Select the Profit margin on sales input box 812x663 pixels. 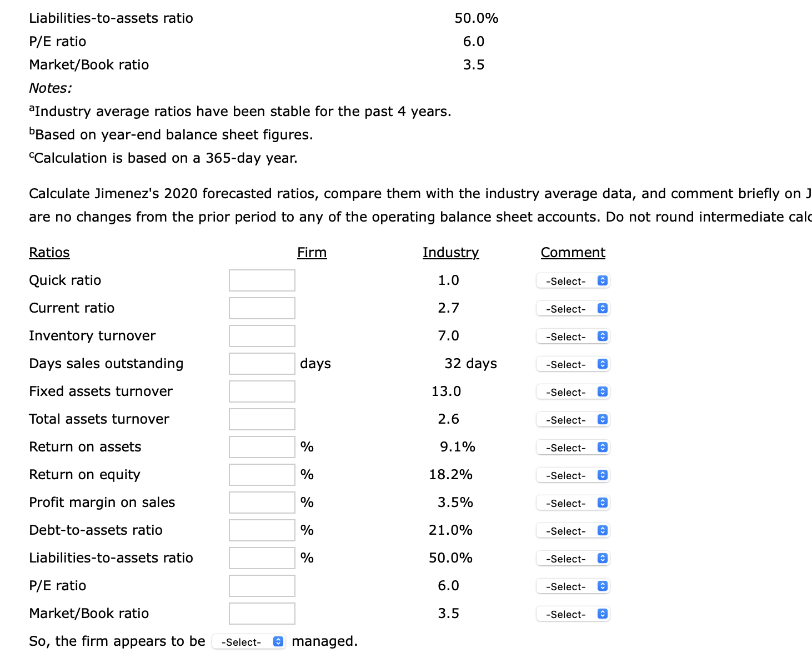pyautogui.click(x=261, y=502)
